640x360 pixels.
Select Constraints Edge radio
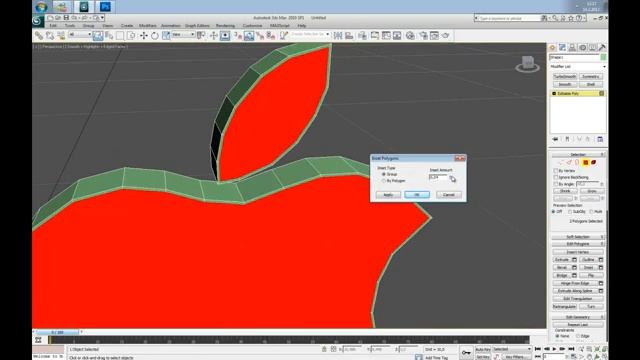tap(578, 336)
